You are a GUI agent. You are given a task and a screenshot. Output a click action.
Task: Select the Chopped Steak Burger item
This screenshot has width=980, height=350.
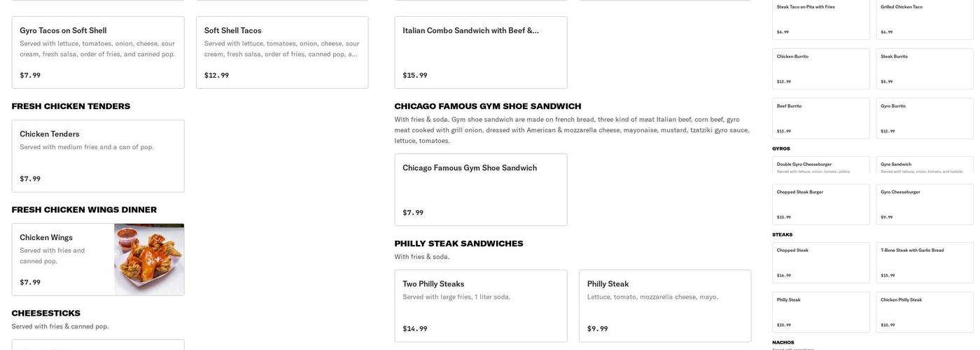[821, 204]
